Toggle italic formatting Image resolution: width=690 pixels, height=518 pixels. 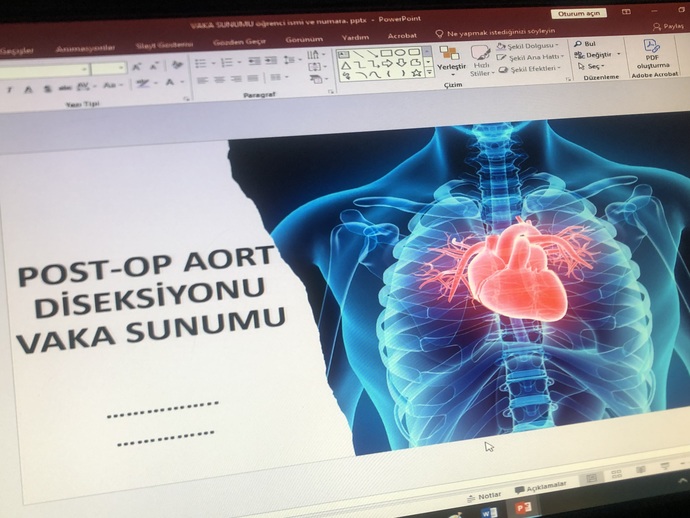click(x=10, y=90)
